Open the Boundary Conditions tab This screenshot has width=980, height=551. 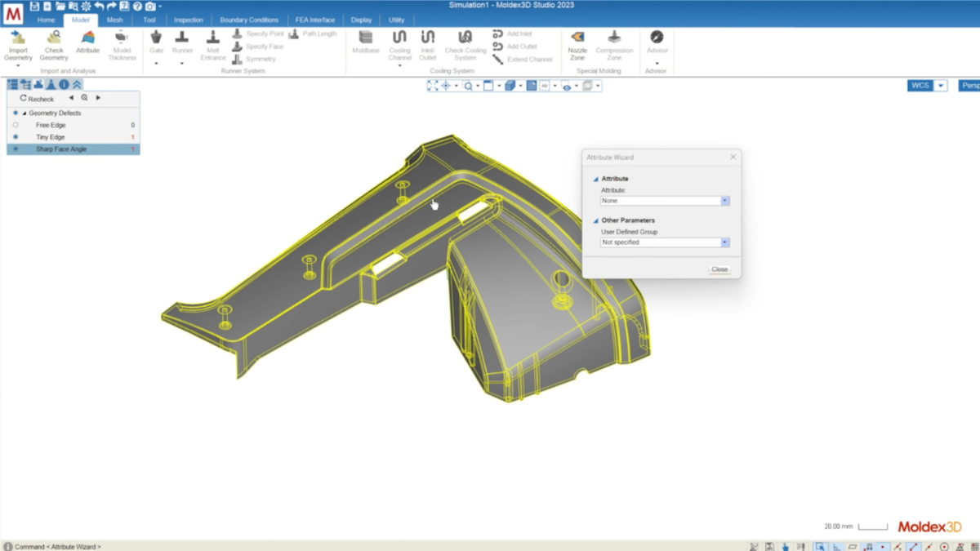(x=249, y=20)
